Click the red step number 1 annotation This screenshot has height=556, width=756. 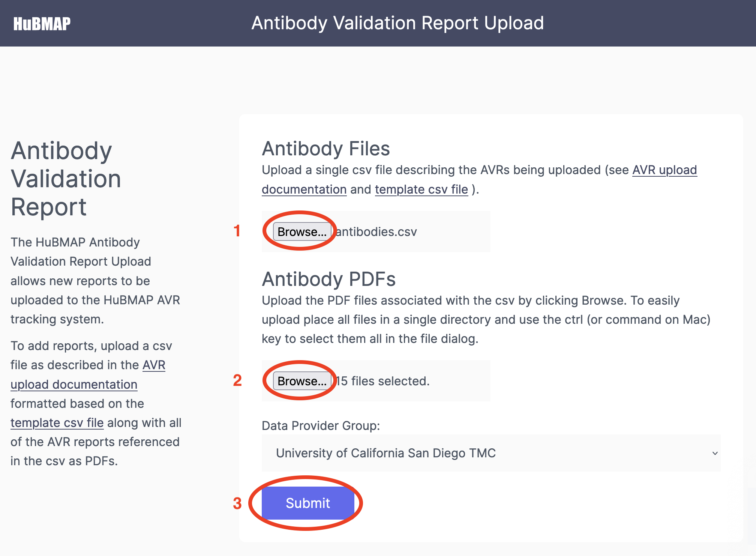(237, 231)
